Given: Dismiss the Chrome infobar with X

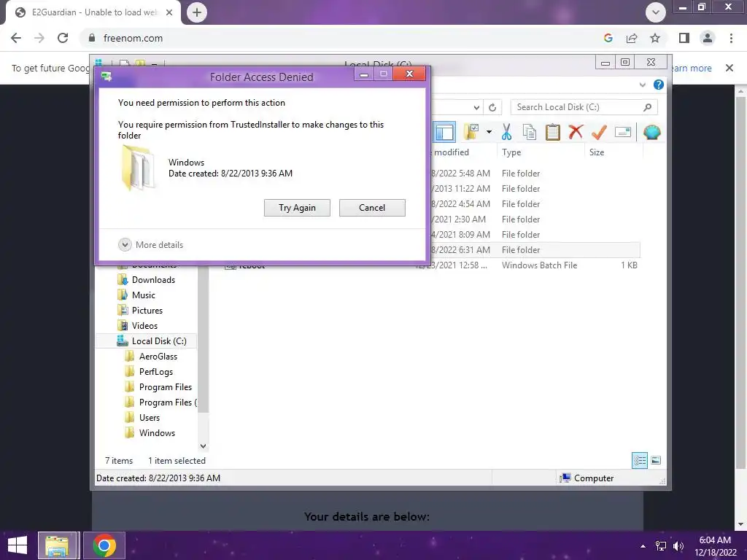Looking at the screenshot, I should click(729, 68).
